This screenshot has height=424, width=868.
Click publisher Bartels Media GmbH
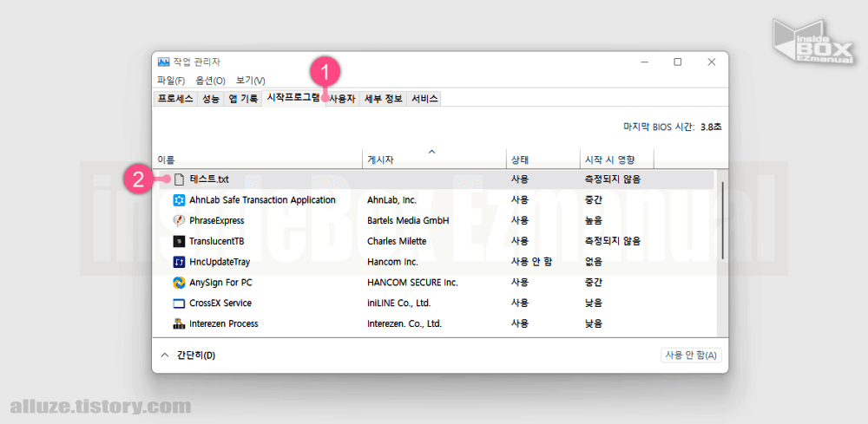(x=408, y=220)
